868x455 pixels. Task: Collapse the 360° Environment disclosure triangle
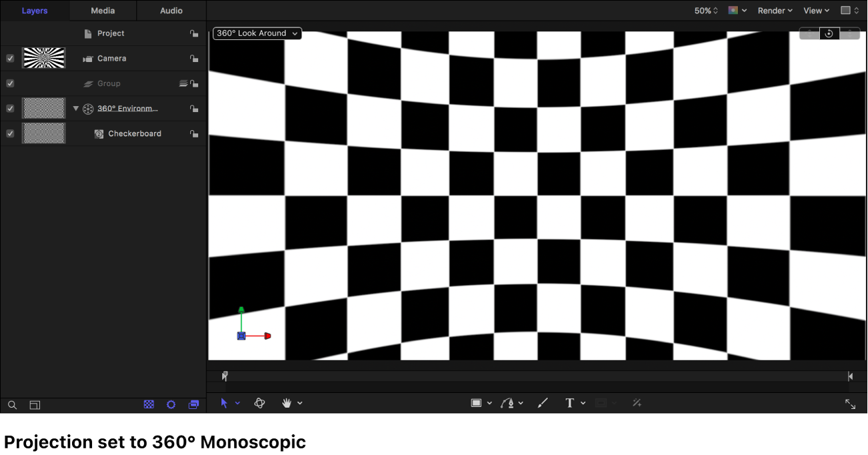pyautogui.click(x=75, y=107)
